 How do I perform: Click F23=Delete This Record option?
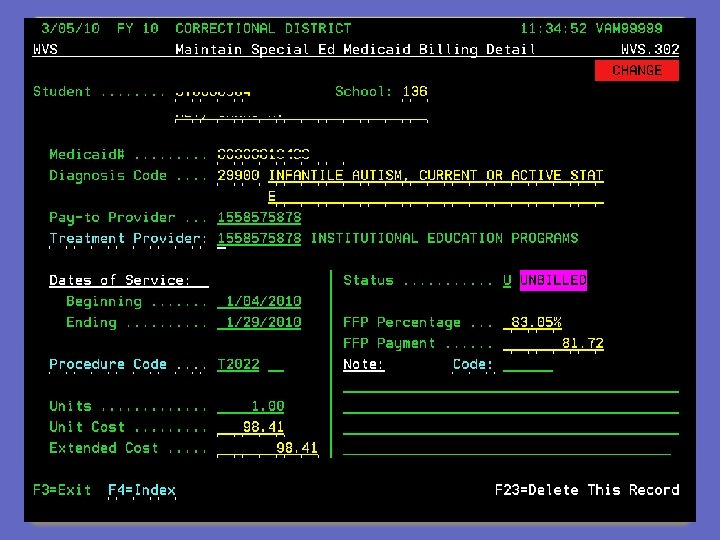click(587, 490)
